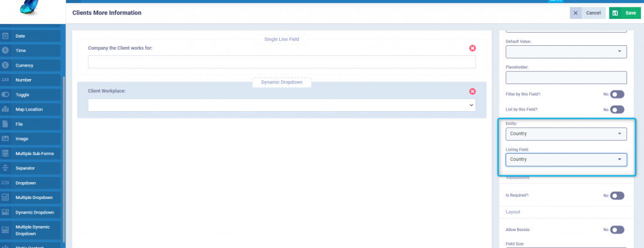
Task: Enable the Allow Beside switch
Action: coord(617,230)
